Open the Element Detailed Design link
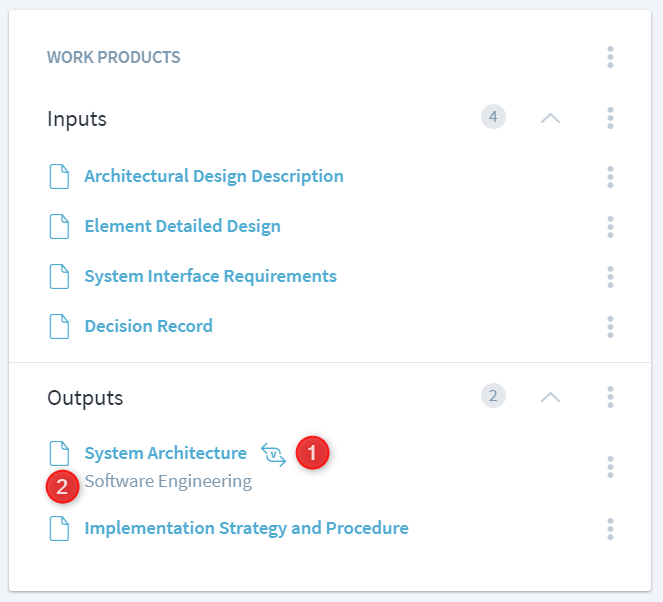The height and width of the screenshot is (602, 663). tap(182, 226)
